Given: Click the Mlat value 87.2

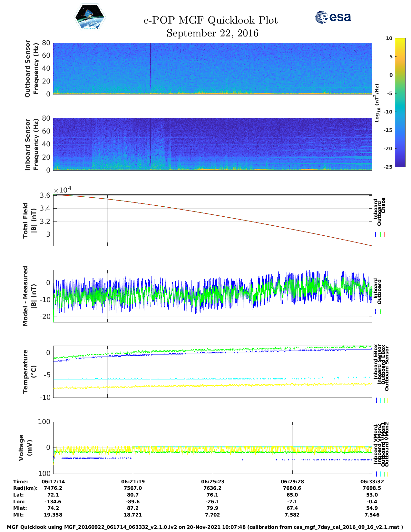Looking at the screenshot, I should [133, 508].
